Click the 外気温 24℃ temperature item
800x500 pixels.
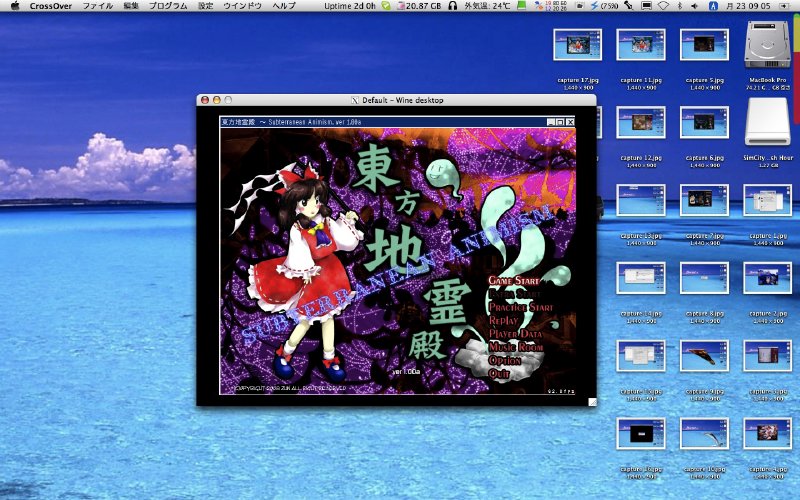pyautogui.click(x=487, y=6)
